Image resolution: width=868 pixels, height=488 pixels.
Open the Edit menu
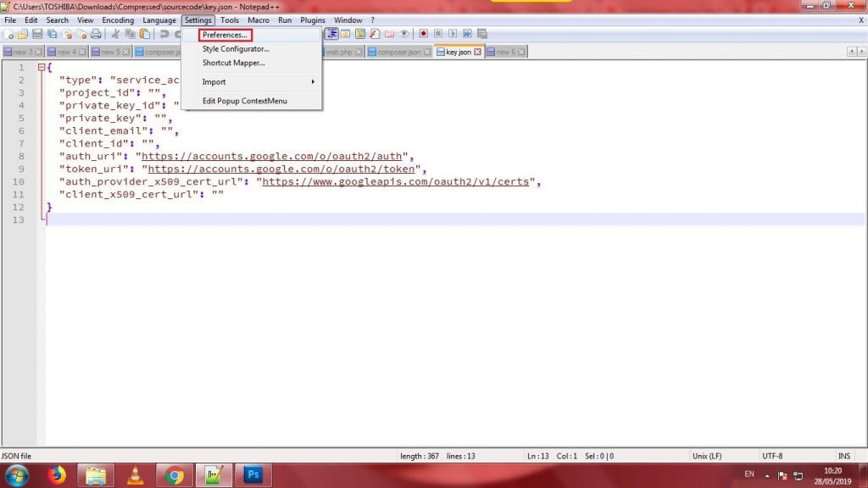click(31, 20)
